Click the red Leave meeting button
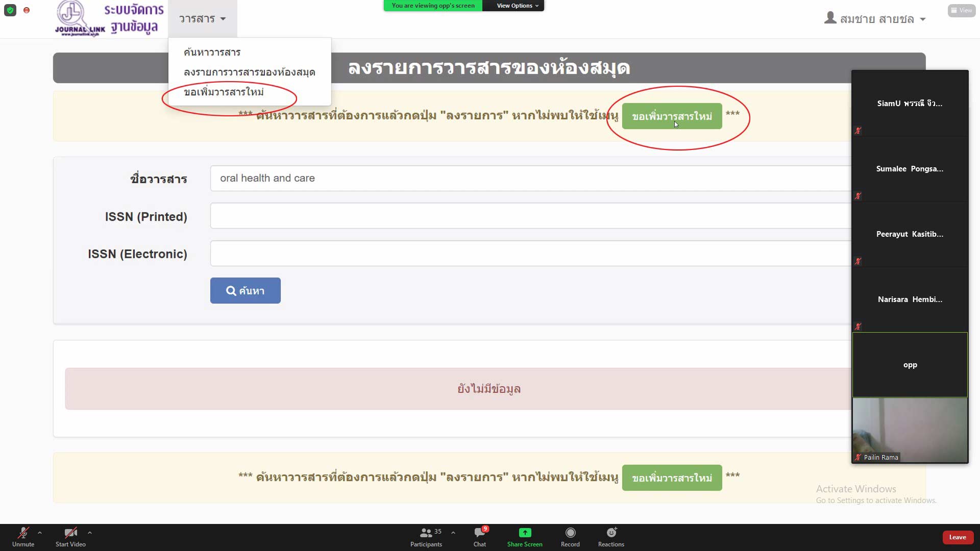 (957, 537)
